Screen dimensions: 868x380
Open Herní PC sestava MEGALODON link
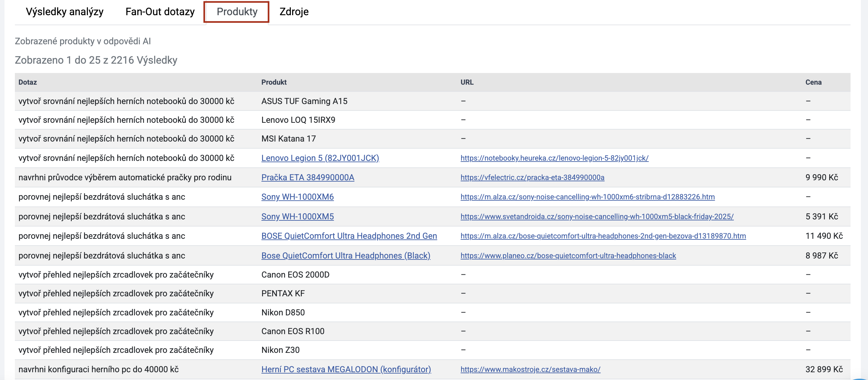point(346,369)
